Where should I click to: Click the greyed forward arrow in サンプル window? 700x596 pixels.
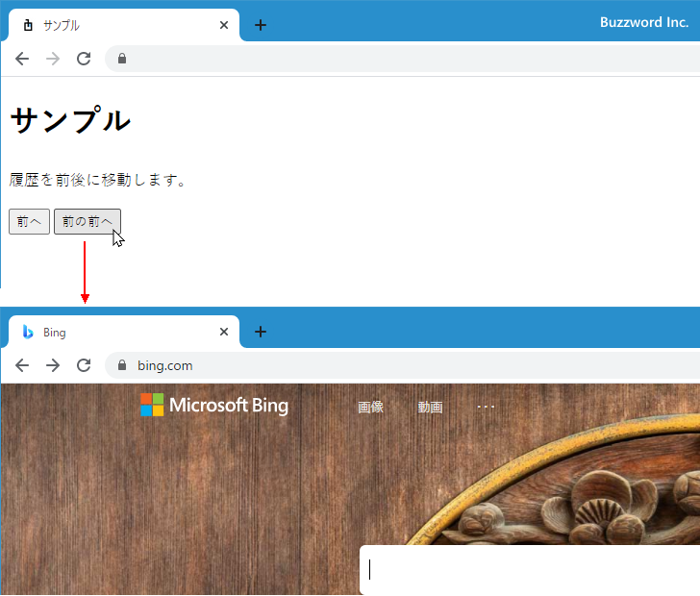pyautogui.click(x=53, y=59)
